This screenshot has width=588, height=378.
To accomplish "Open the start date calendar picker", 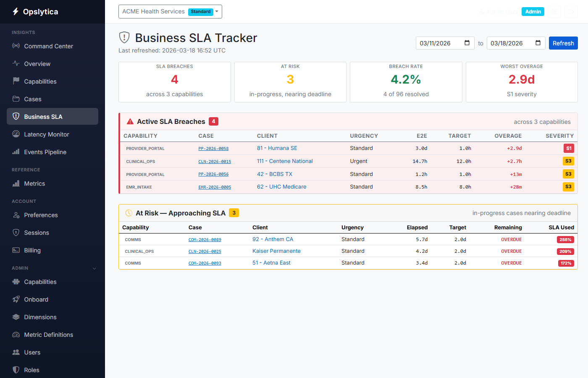I will point(467,43).
